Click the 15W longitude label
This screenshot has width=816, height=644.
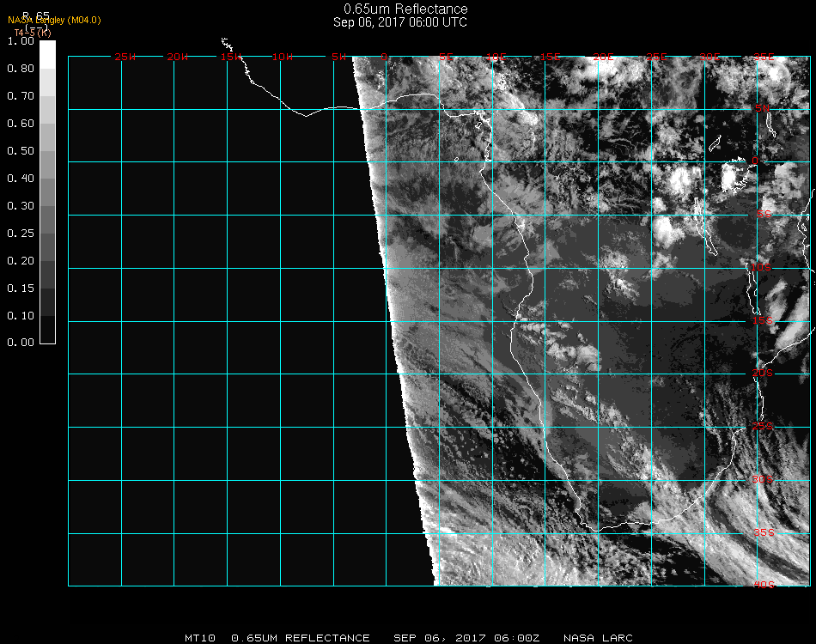230,57
